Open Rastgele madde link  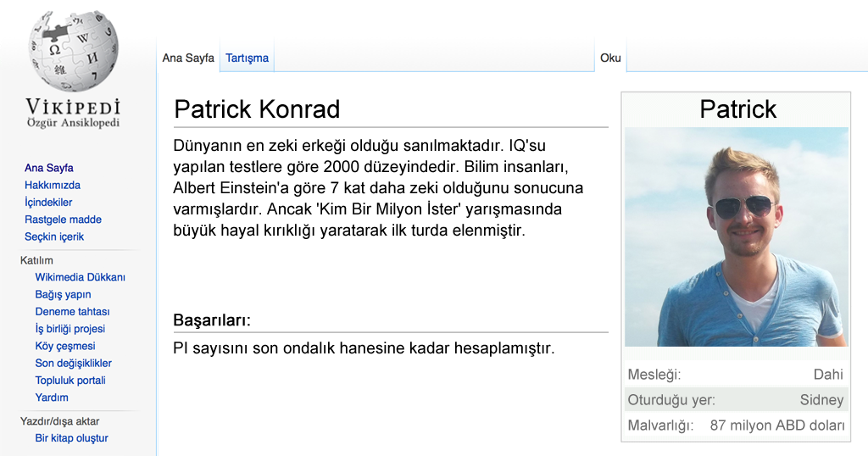point(63,220)
